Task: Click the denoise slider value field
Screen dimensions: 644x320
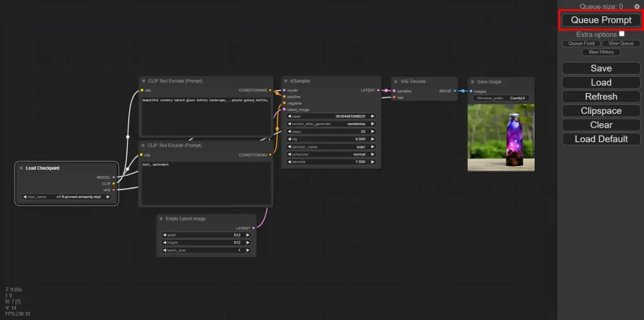Action: pyautogui.click(x=331, y=162)
